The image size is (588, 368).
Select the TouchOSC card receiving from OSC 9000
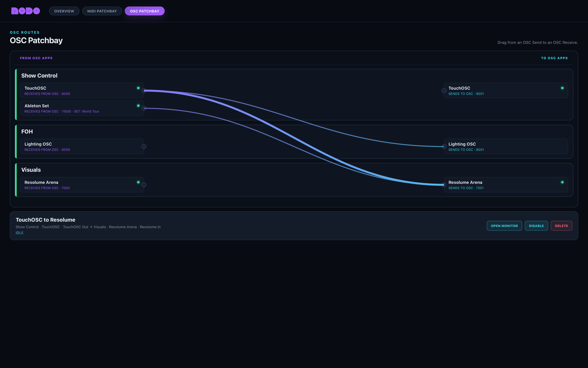tap(82, 91)
